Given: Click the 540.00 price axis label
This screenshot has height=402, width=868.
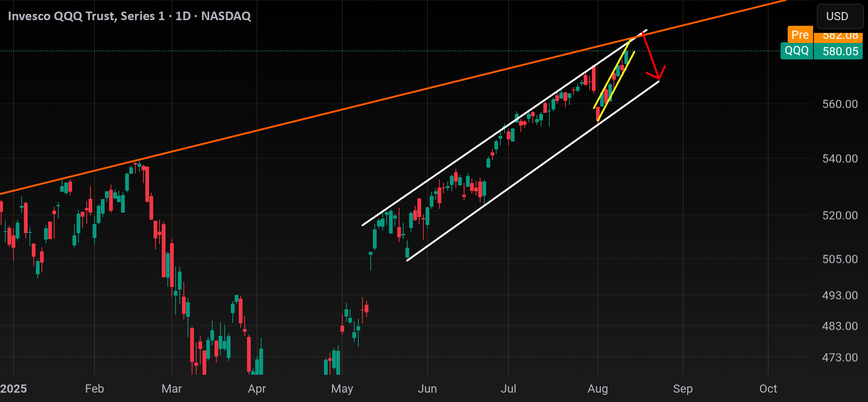Looking at the screenshot, I should (x=840, y=158).
